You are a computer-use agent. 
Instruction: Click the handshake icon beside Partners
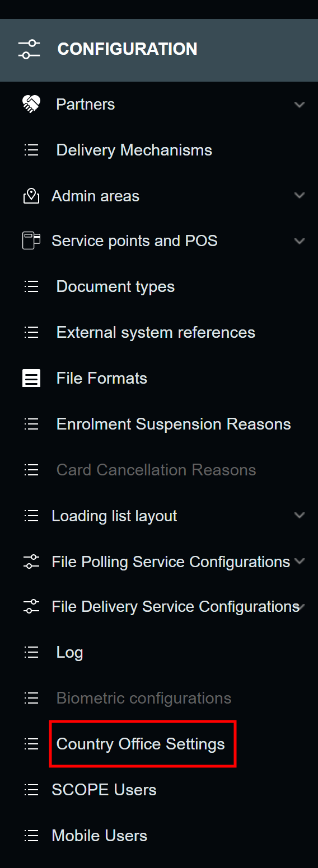[x=31, y=104]
